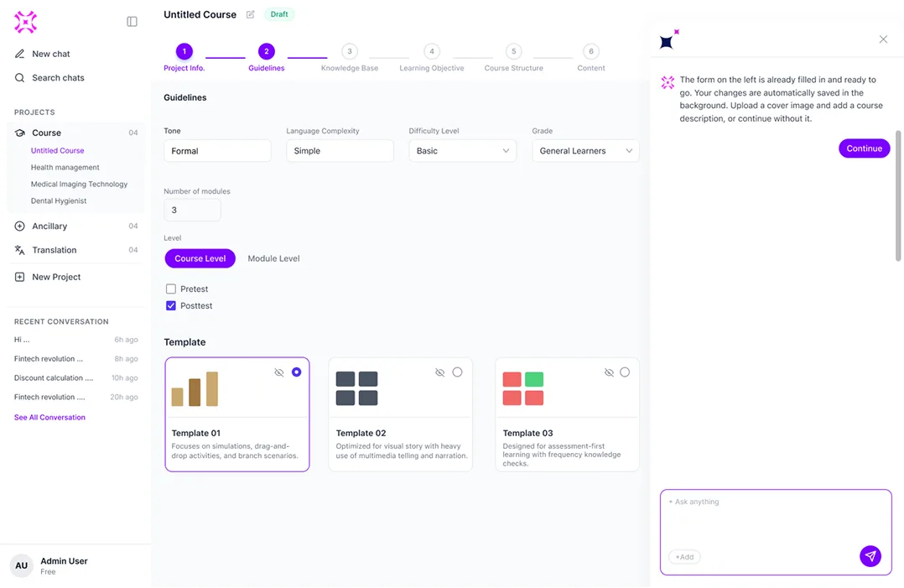The image size is (904, 588).
Task: Click the Continue button
Action: (865, 148)
